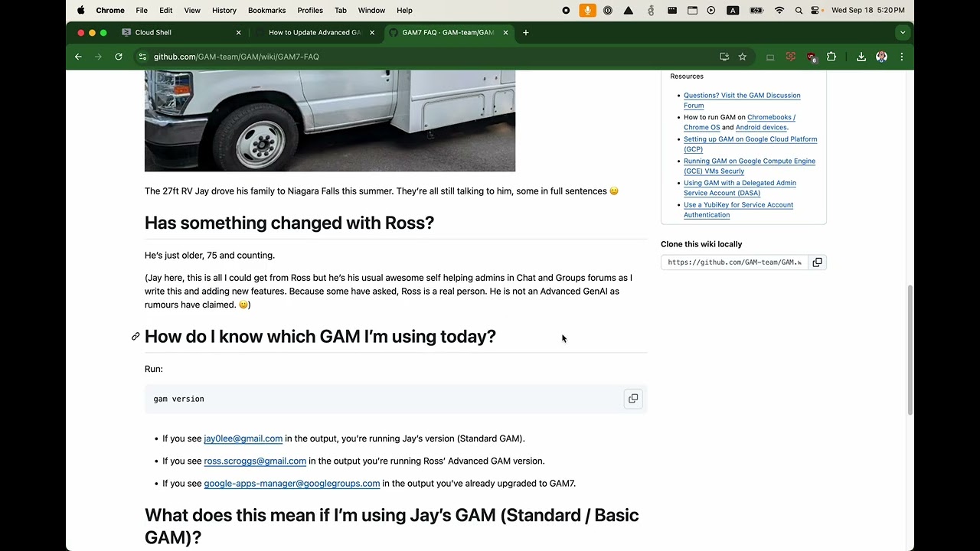This screenshot has height=551, width=980.
Task: Open the red screenshot capture extension
Action: pos(791,57)
